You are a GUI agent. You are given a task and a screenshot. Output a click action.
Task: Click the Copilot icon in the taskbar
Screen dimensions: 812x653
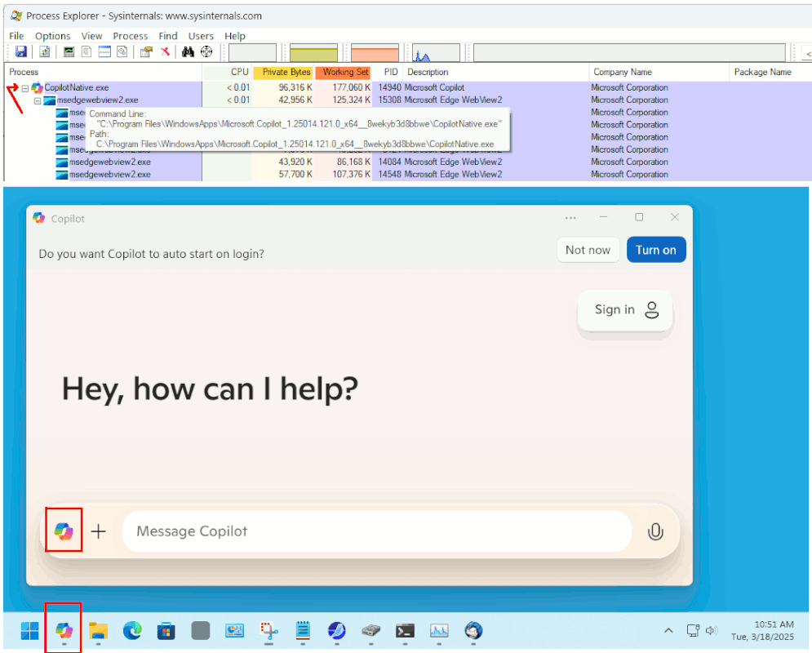coord(64,631)
